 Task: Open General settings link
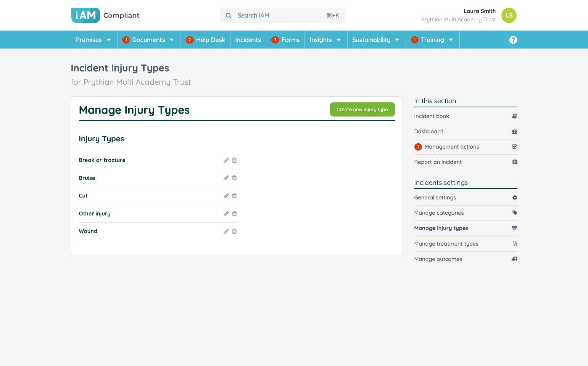tap(435, 198)
